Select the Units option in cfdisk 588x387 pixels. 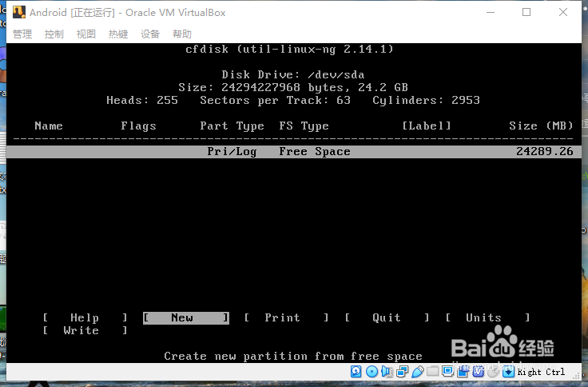pyautogui.click(x=487, y=318)
